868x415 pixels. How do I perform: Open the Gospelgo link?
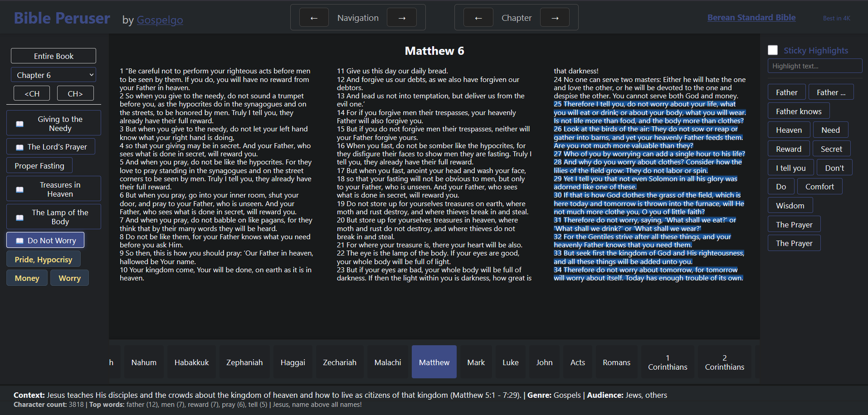click(160, 20)
